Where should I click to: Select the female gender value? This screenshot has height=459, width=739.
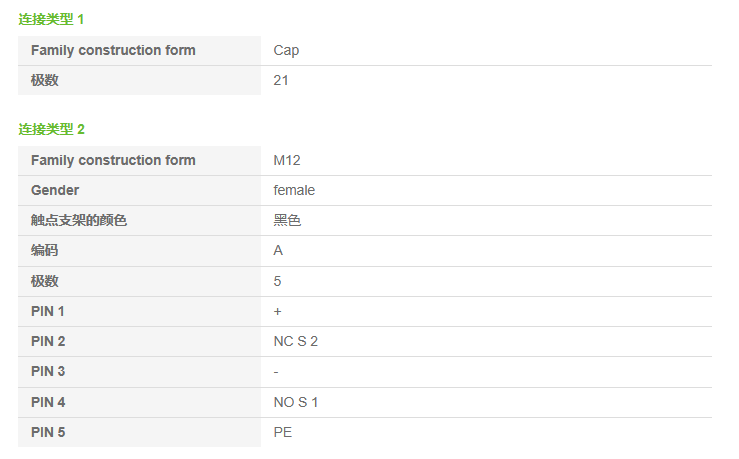[294, 190]
